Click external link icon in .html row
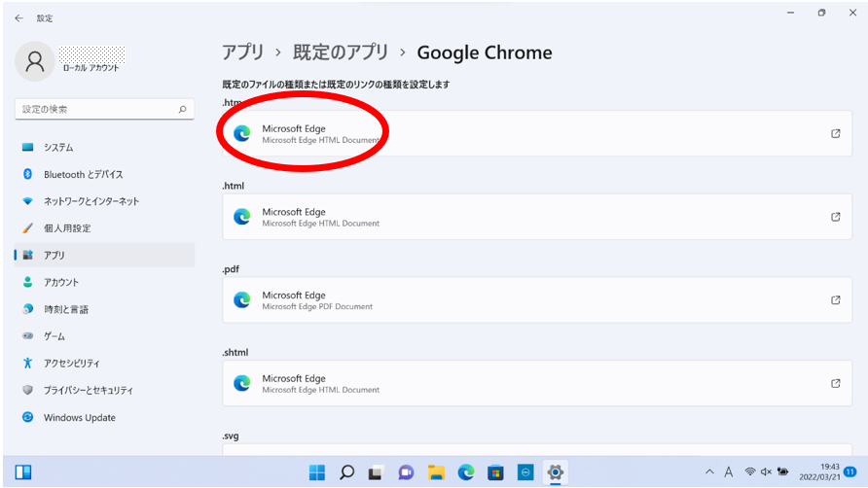This screenshot has width=868, height=488. (836, 217)
